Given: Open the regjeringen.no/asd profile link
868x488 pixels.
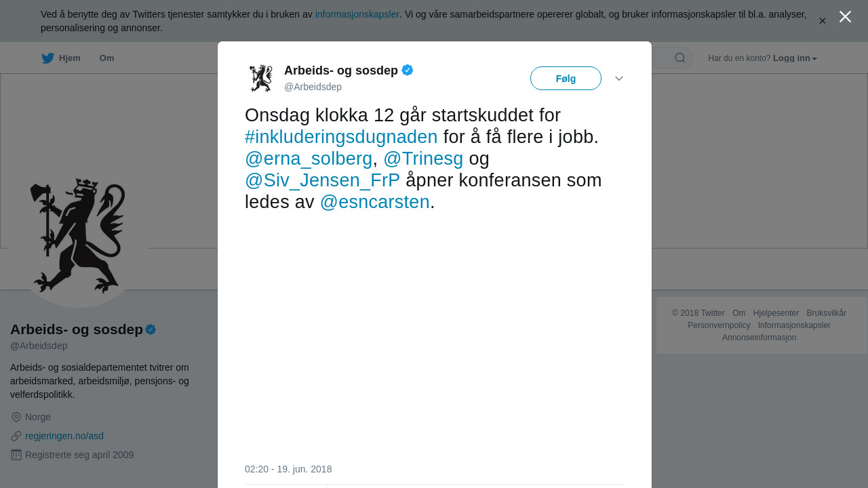Looking at the screenshot, I should pyautogui.click(x=64, y=436).
